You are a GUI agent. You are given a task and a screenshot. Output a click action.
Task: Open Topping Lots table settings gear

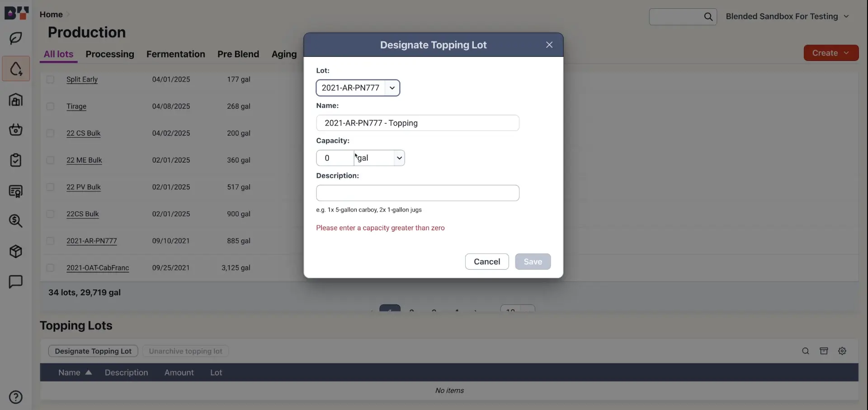(x=842, y=351)
